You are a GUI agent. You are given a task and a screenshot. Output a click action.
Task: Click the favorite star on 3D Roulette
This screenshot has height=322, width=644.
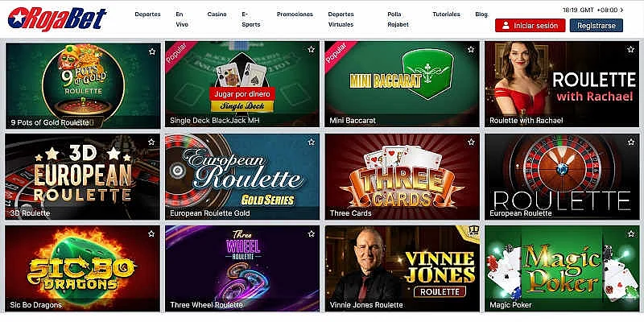151,142
